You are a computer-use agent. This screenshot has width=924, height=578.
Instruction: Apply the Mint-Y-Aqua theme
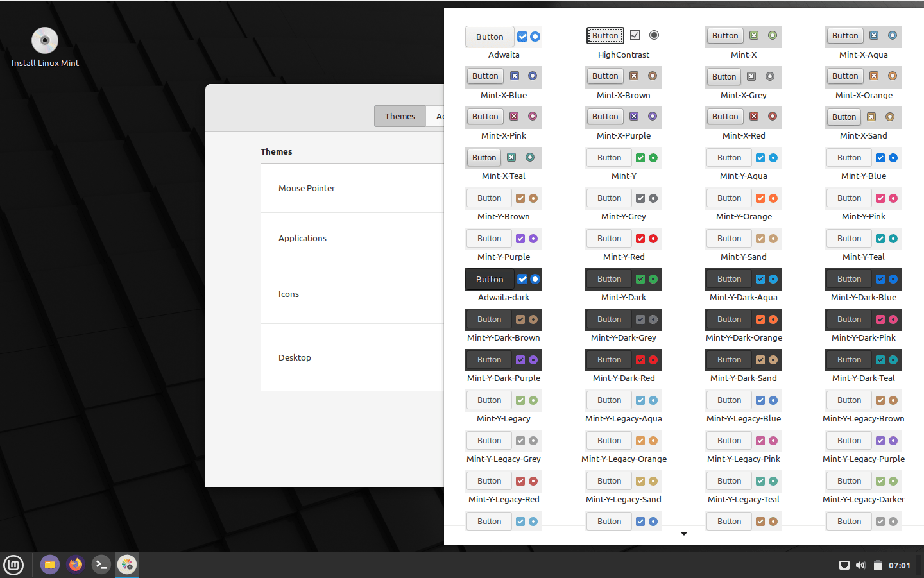[744, 164]
